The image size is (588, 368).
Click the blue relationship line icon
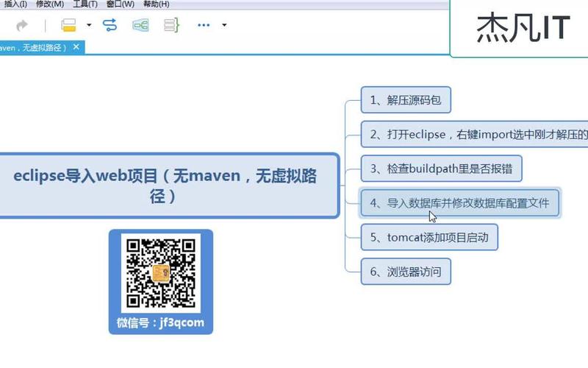point(110,25)
